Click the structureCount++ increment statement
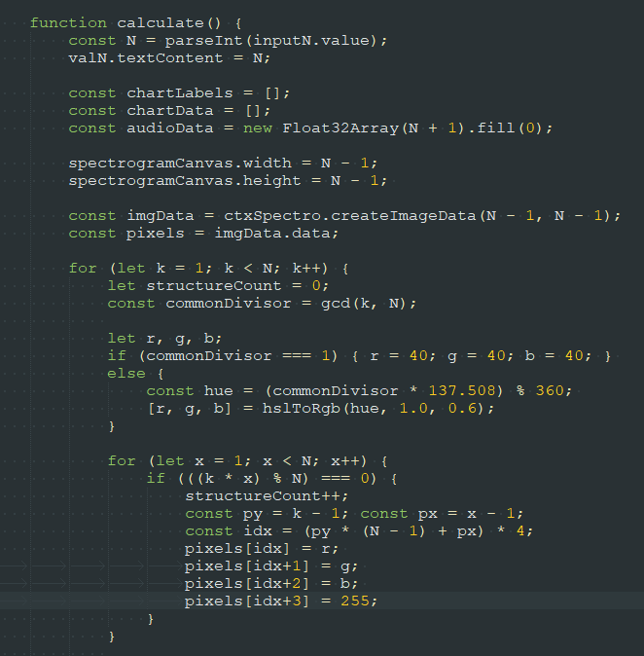Viewport: 644px width, 656px height. point(252,495)
